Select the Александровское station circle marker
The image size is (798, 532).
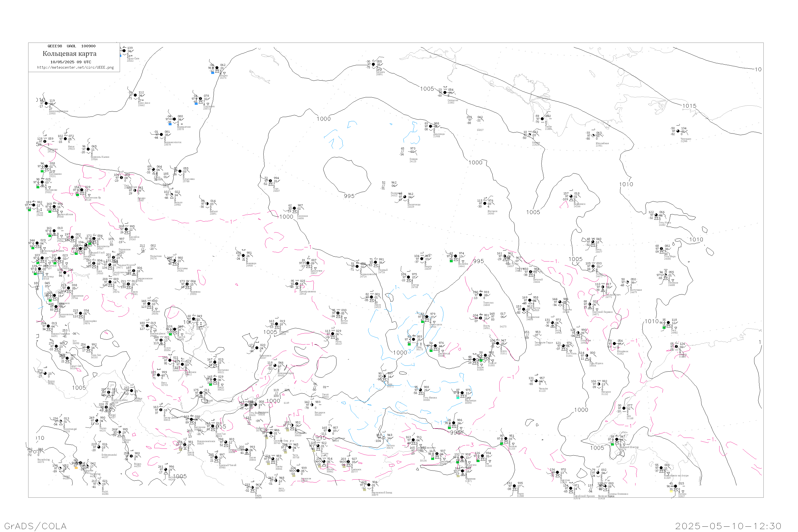click(47, 103)
